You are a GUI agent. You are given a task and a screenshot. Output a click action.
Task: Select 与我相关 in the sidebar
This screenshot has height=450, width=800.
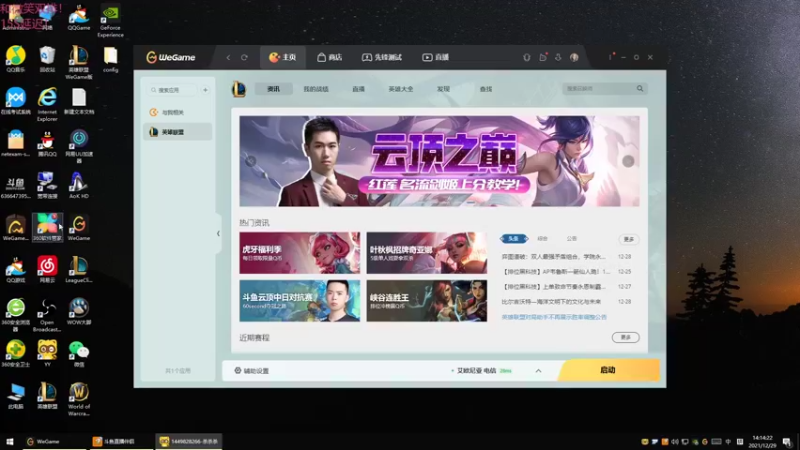[178, 112]
